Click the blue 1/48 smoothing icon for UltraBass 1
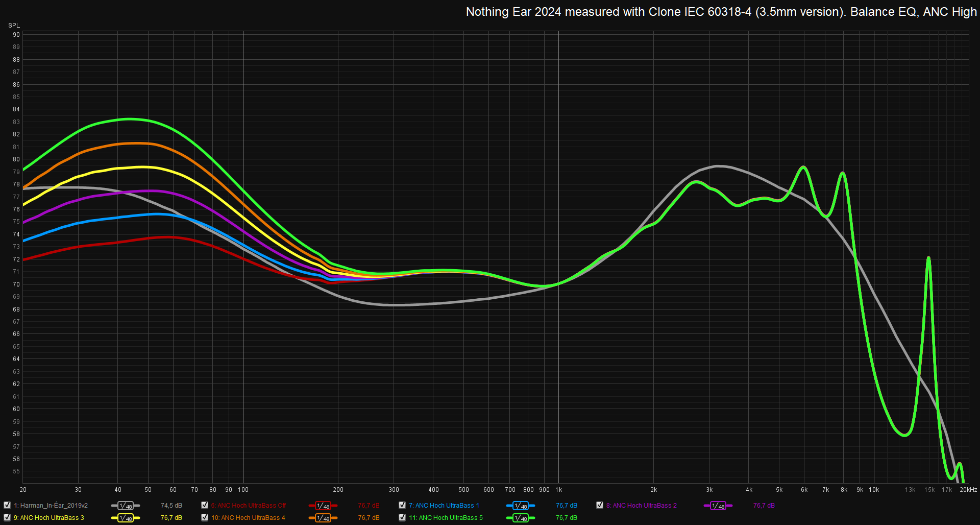980x525 pixels. pos(521,506)
